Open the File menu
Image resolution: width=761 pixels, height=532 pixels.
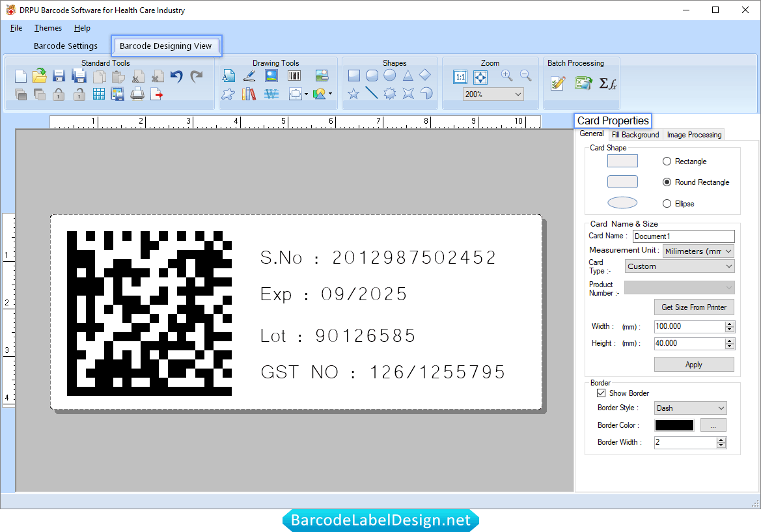[16, 27]
